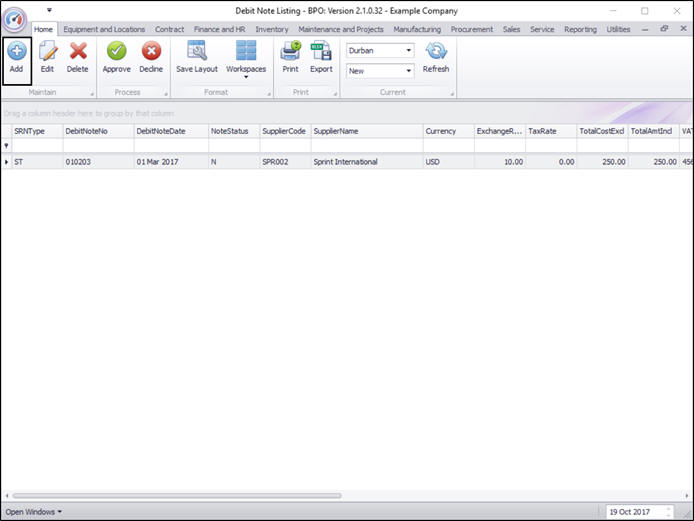This screenshot has width=694, height=521.
Task: Expand the Format group launcher
Action: pyautogui.click(x=269, y=94)
